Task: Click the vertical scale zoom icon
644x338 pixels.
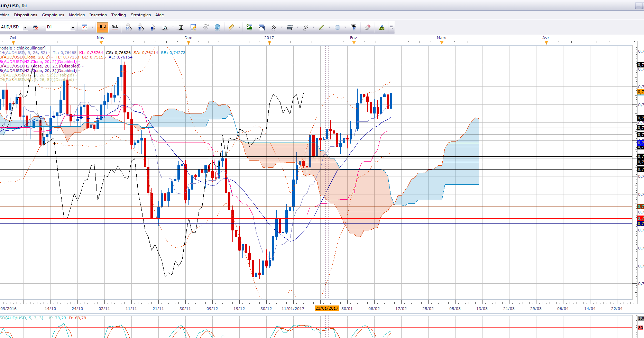Action: (165, 27)
